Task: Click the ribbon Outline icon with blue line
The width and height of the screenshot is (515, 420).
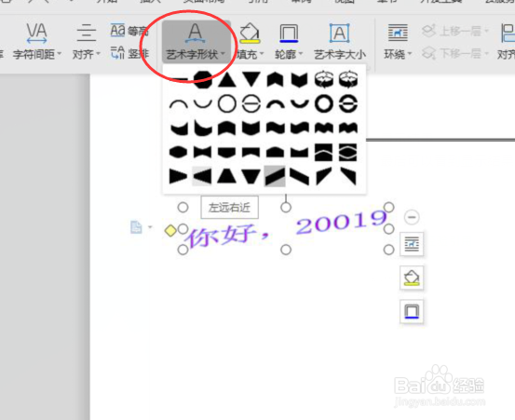Action: pos(289,34)
